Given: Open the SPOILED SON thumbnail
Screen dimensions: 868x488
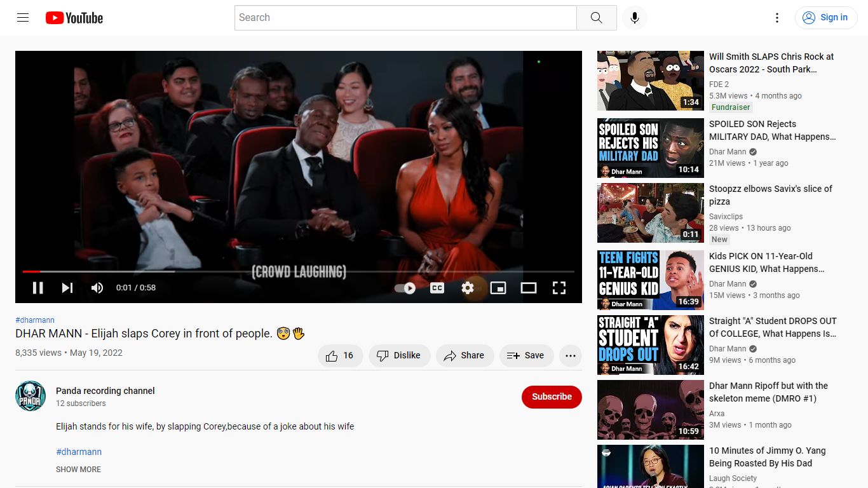Looking at the screenshot, I should (x=651, y=148).
